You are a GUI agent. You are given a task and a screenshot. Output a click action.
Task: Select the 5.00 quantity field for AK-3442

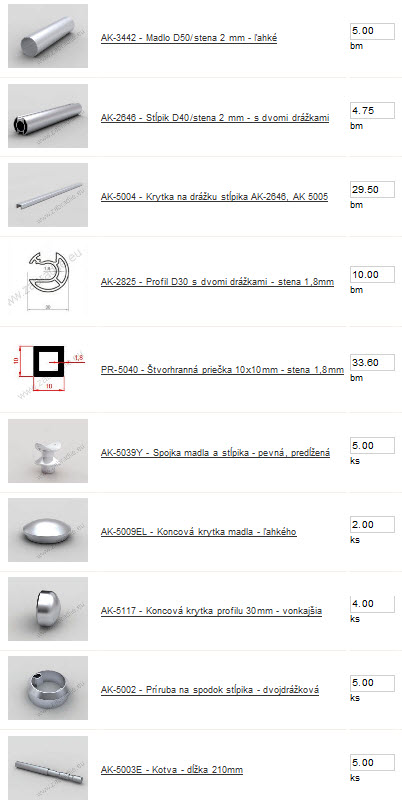pyautogui.click(x=372, y=31)
